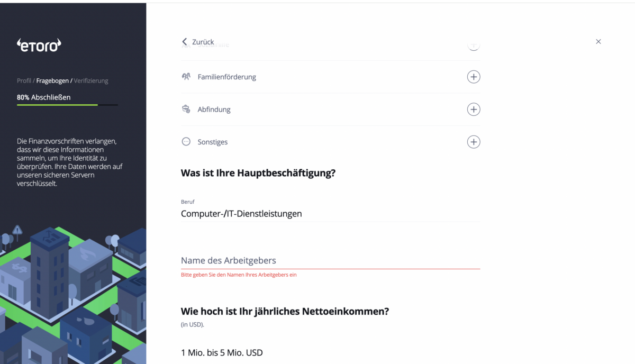Switch to the Profil step
635x364 pixels.
pos(24,80)
